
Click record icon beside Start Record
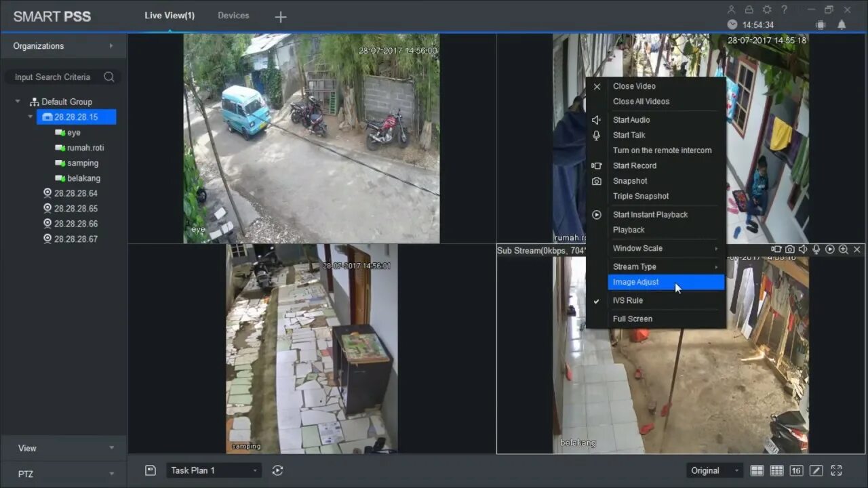tap(597, 166)
